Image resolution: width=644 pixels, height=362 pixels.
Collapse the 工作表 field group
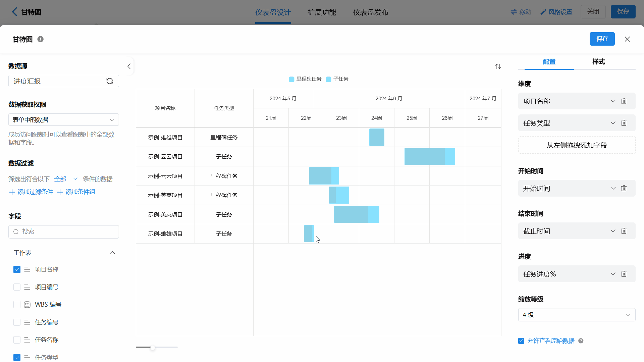(x=112, y=253)
